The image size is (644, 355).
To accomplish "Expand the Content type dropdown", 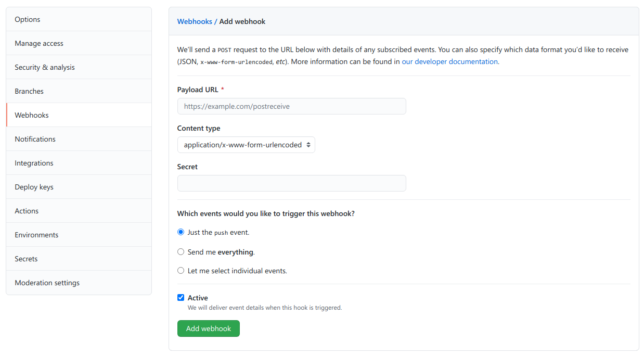I will [x=246, y=145].
